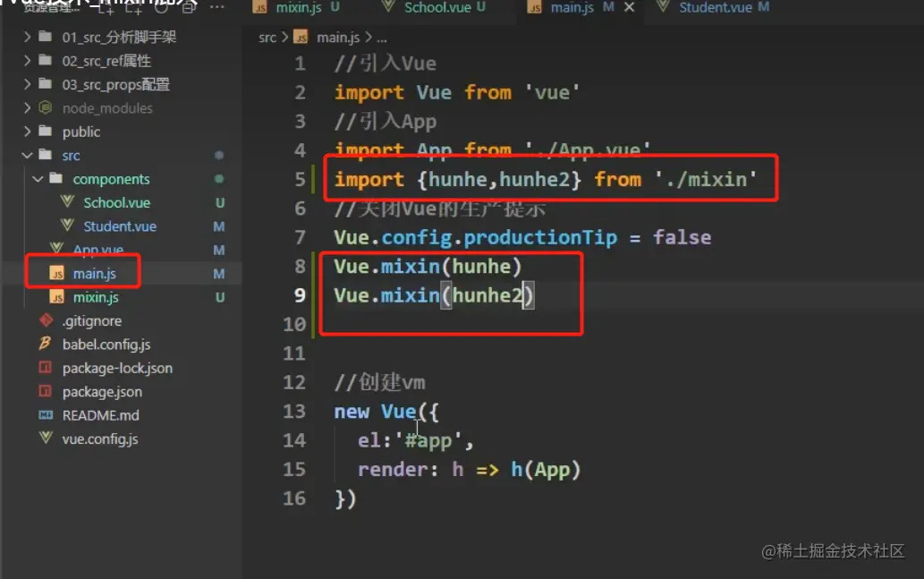Image resolution: width=924 pixels, height=579 pixels.
Task: Click the node_modules folder icon
Action: click(46, 107)
